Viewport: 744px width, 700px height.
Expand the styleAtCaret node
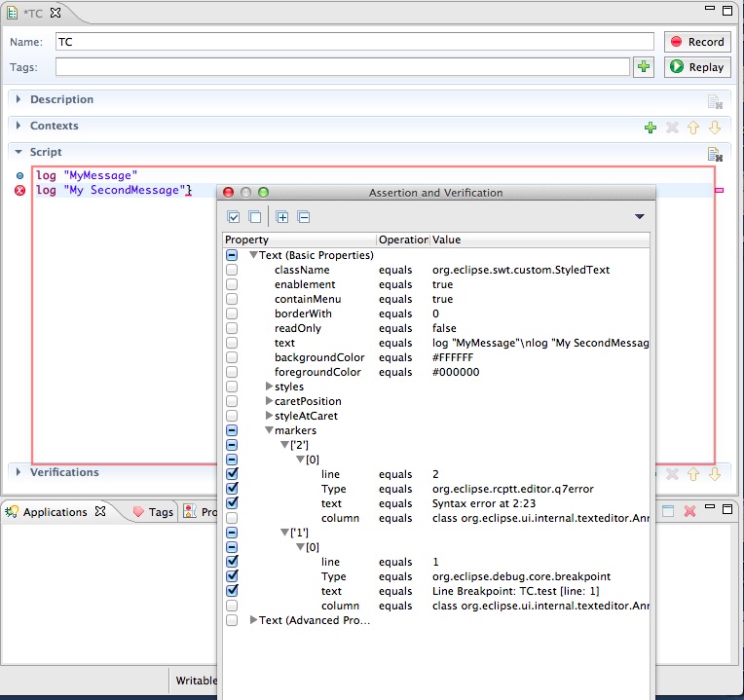point(269,416)
